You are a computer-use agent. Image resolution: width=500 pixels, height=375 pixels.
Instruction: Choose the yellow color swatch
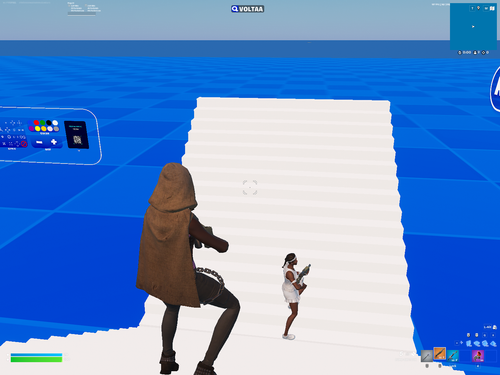(38, 129)
